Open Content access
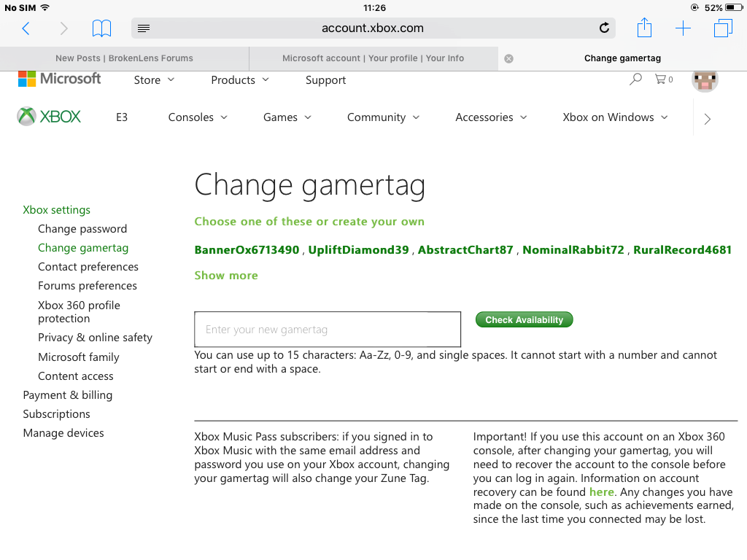Screen dimensions: 747x560 [76, 376]
